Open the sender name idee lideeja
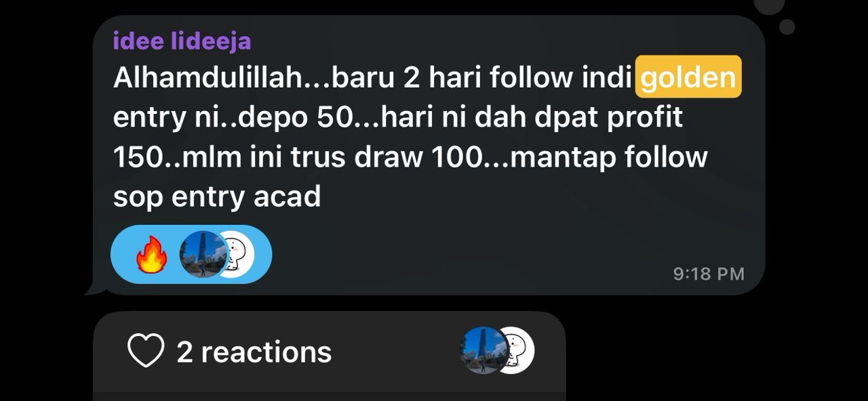868x401 pixels. pos(182,41)
